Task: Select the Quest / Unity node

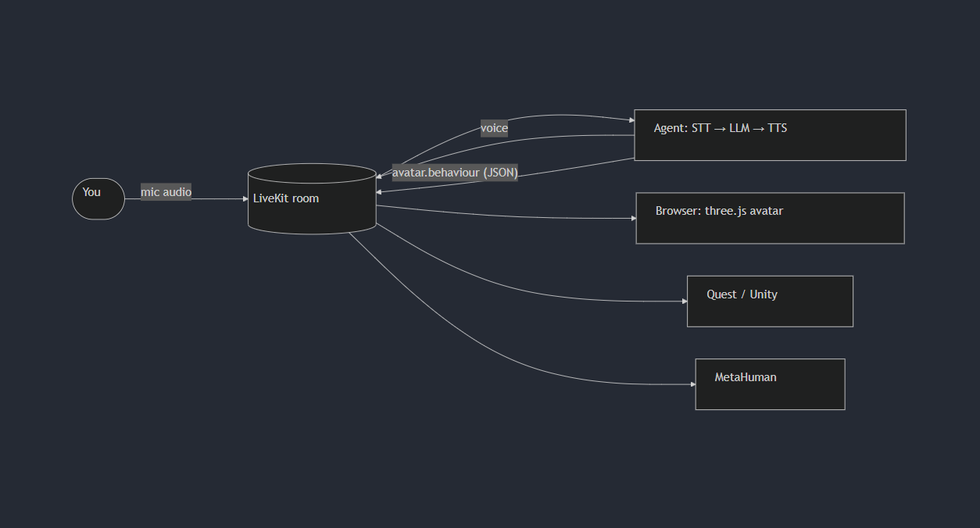Action: 770,301
